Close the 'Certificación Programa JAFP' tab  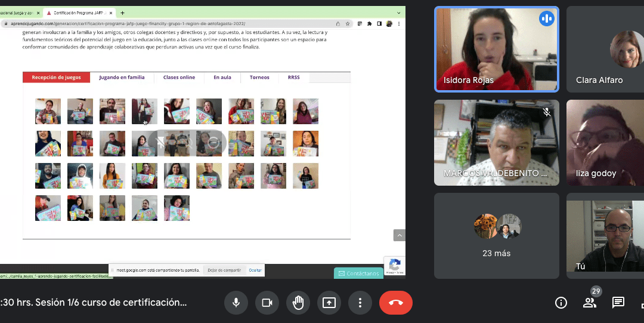click(111, 13)
